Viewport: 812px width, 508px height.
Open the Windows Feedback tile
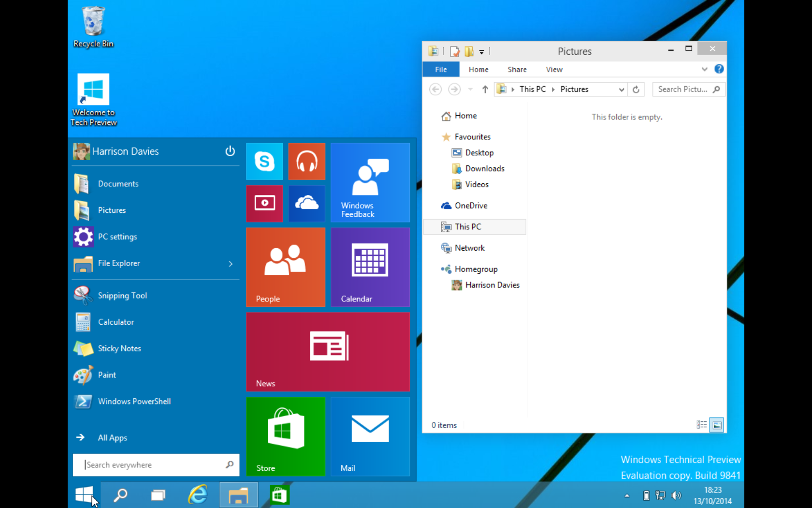(x=370, y=182)
